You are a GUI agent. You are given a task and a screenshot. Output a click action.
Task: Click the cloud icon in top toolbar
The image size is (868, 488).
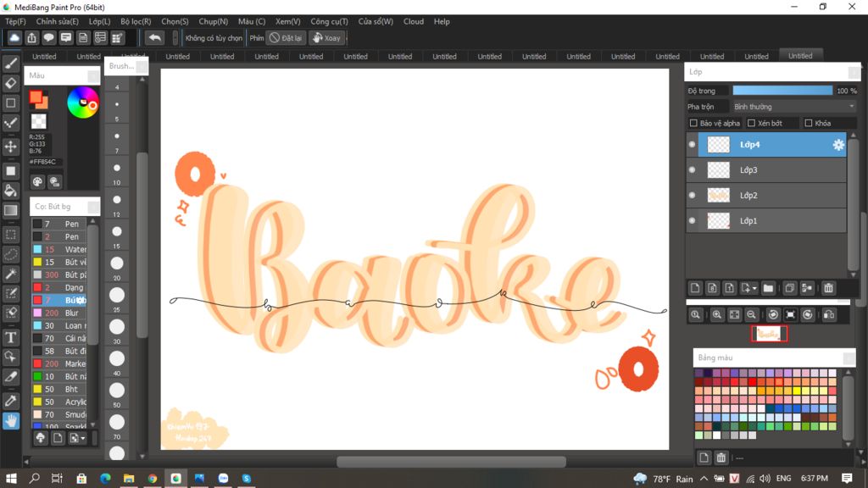[14, 37]
